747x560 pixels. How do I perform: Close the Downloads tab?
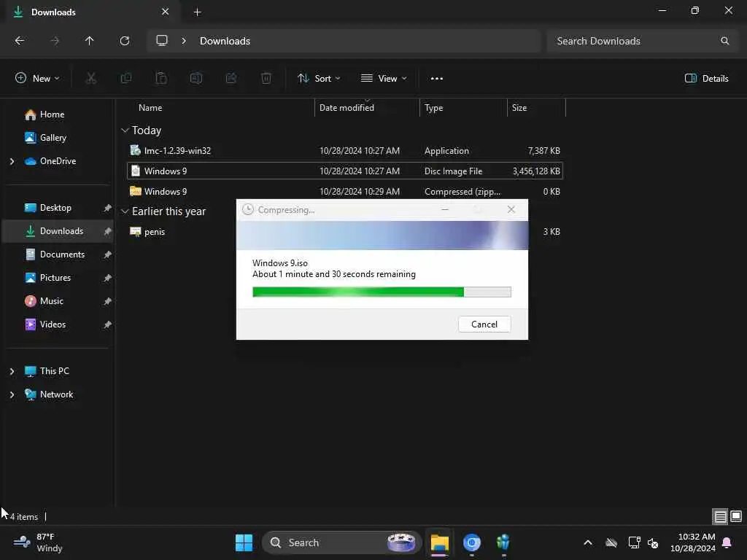pyautogui.click(x=166, y=12)
